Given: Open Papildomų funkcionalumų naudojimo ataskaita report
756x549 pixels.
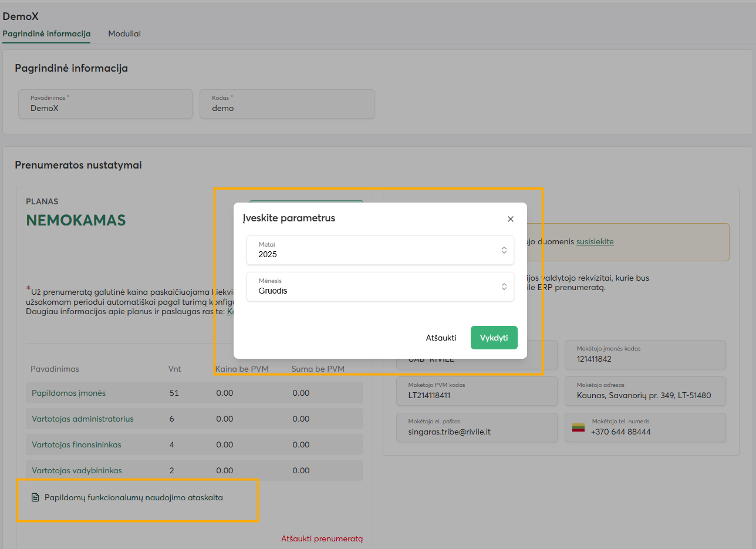Looking at the screenshot, I should click(133, 498).
